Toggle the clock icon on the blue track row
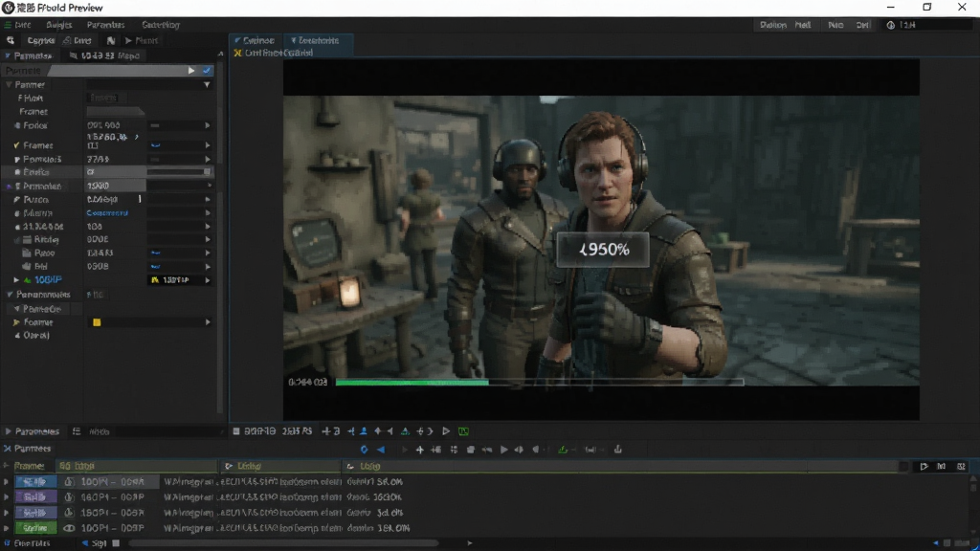The width and height of the screenshot is (980, 551). [69, 482]
